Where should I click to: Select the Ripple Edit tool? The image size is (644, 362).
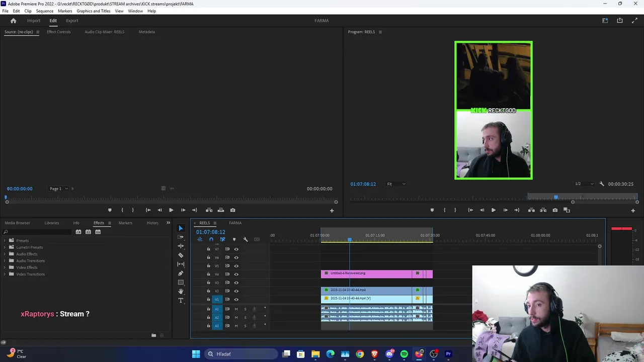pos(181,246)
